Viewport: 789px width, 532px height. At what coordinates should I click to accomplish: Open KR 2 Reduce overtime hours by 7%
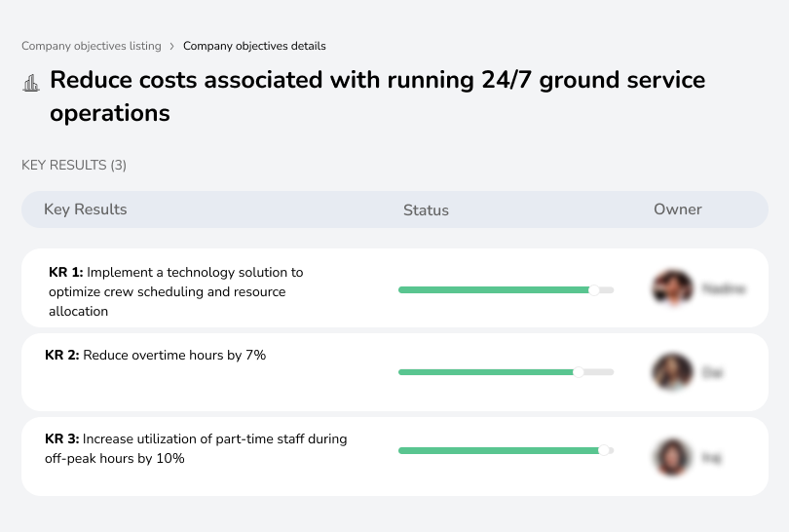click(156, 356)
